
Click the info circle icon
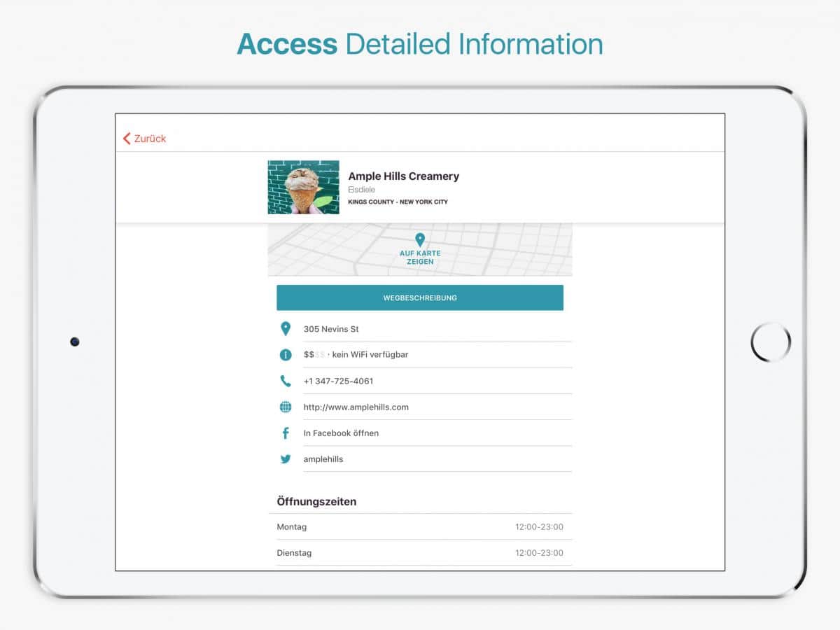286,355
